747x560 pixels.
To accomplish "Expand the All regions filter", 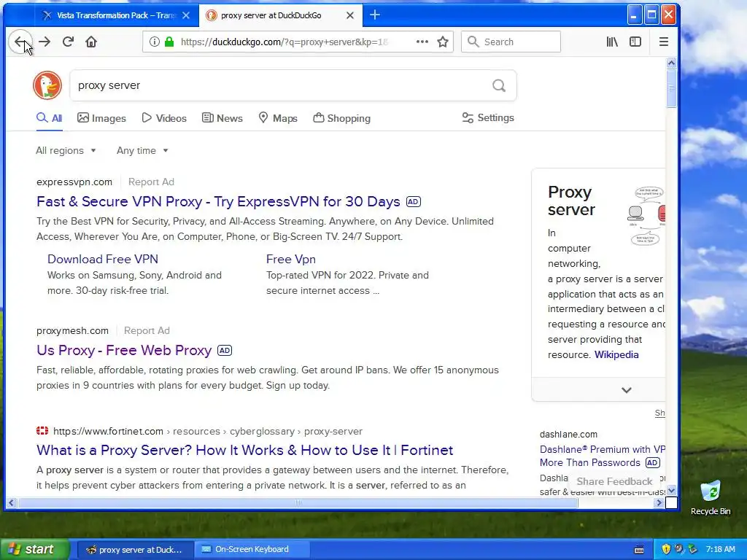I will pos(66,150).
